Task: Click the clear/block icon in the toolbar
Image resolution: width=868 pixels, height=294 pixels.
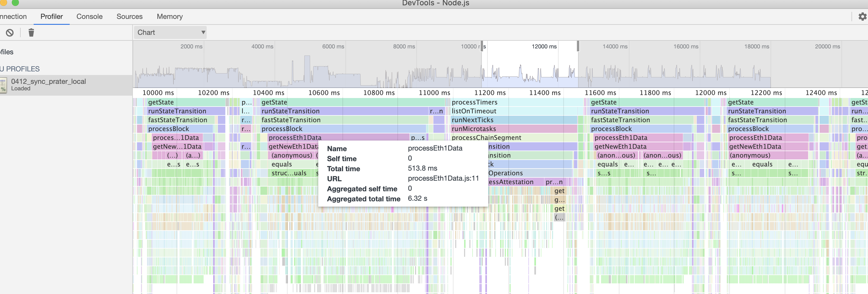Action: click(x=10, y=32)
